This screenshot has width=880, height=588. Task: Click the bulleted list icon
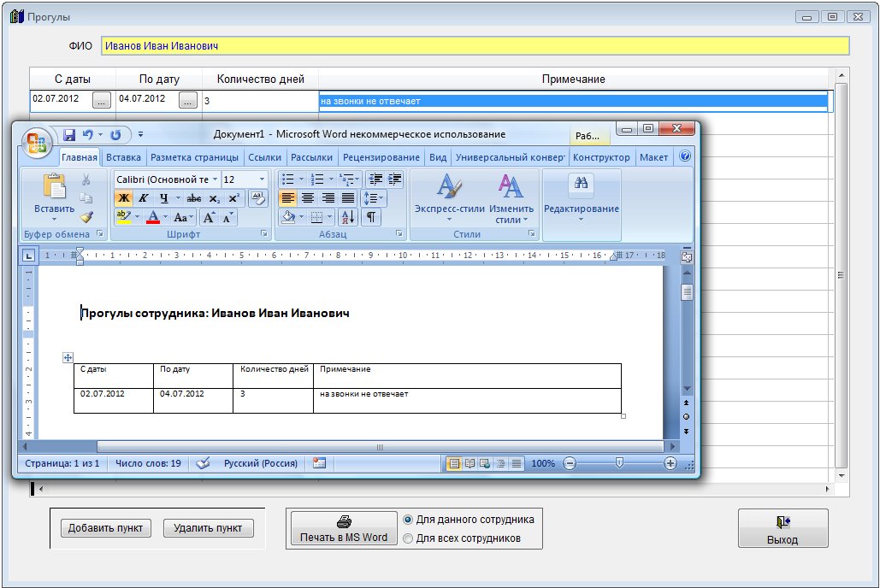coord(288,179)
